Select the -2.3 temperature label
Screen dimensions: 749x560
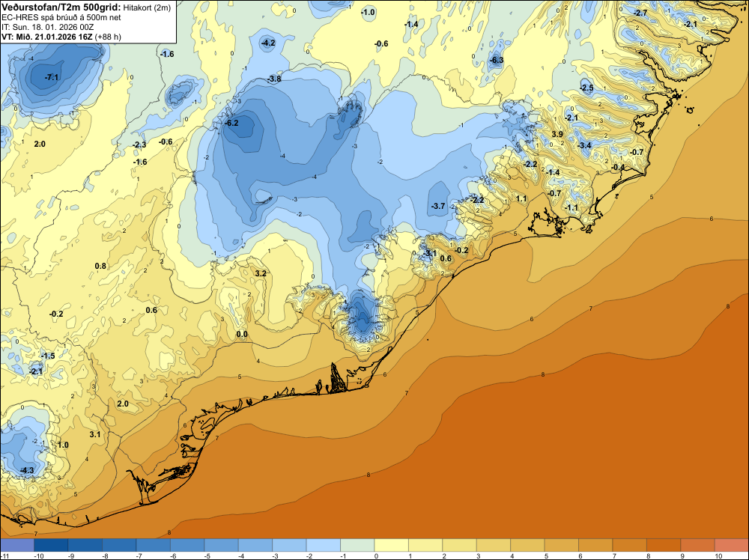(139, 144)
